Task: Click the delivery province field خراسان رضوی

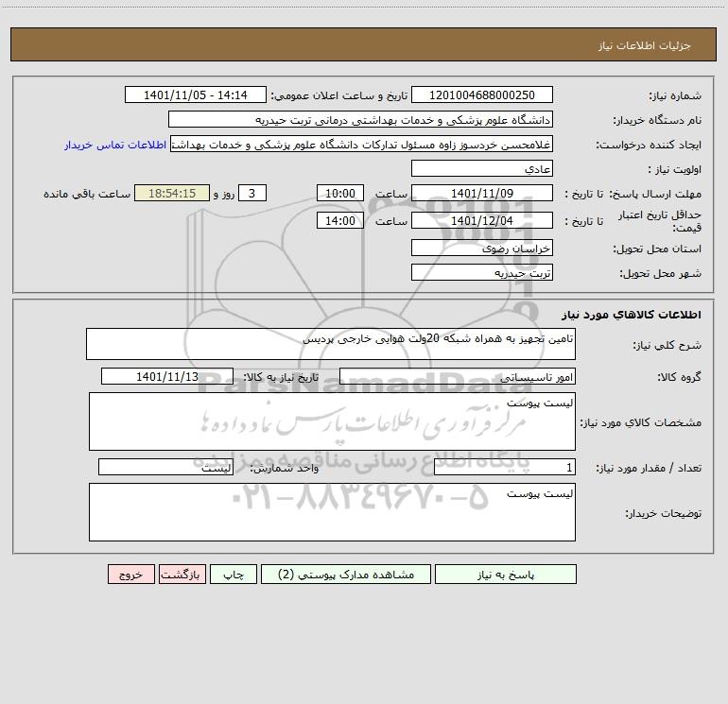Action: 482,248
